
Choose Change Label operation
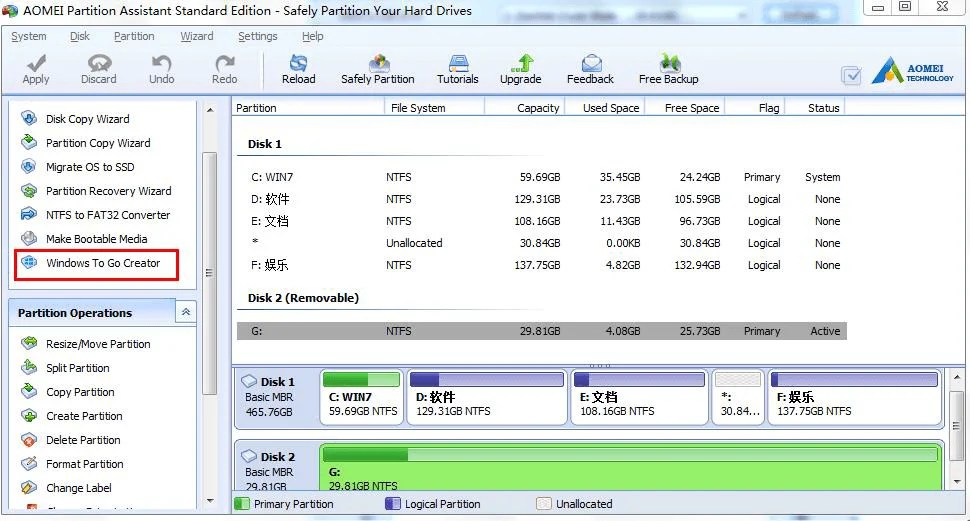79,488
